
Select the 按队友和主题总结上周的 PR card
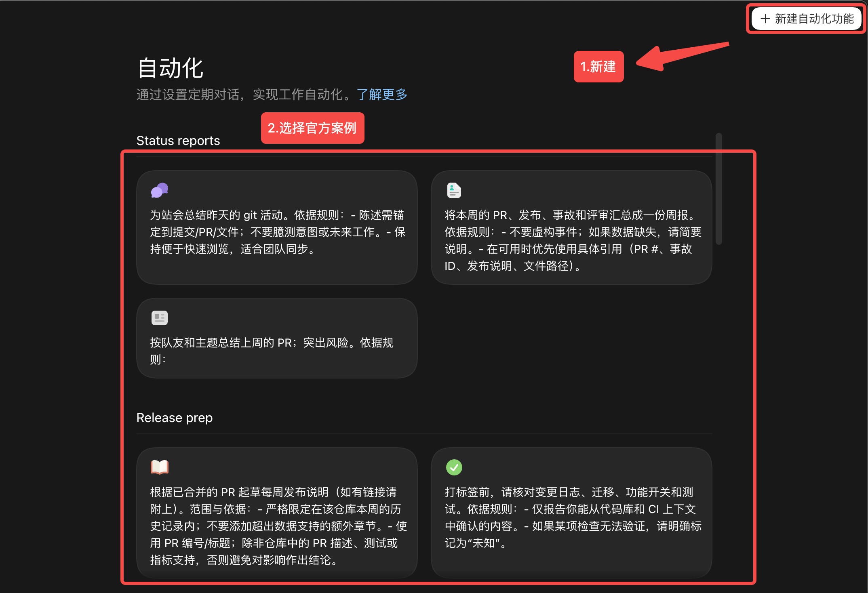277,338
